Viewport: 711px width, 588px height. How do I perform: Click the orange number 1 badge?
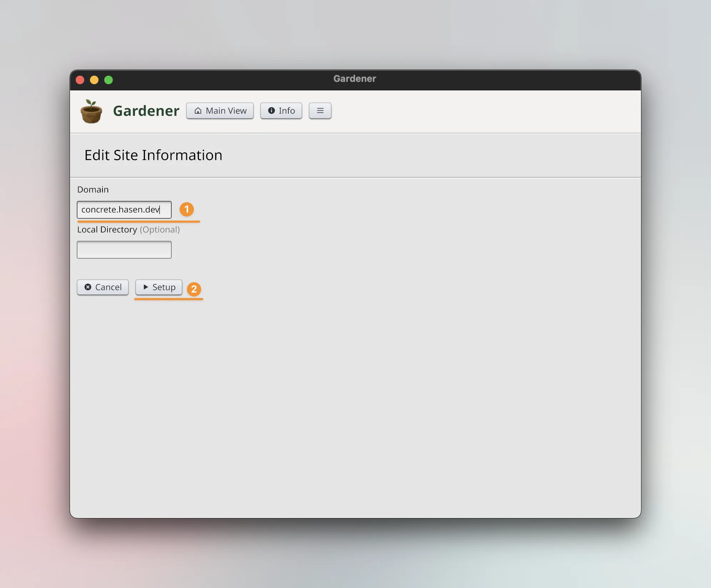pyautogui.click(x=186, y=209)
